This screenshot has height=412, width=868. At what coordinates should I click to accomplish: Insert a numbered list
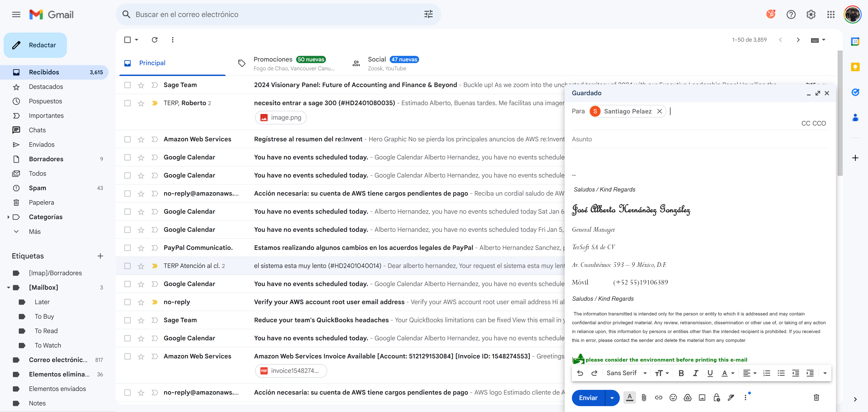(x=767, y=373)
